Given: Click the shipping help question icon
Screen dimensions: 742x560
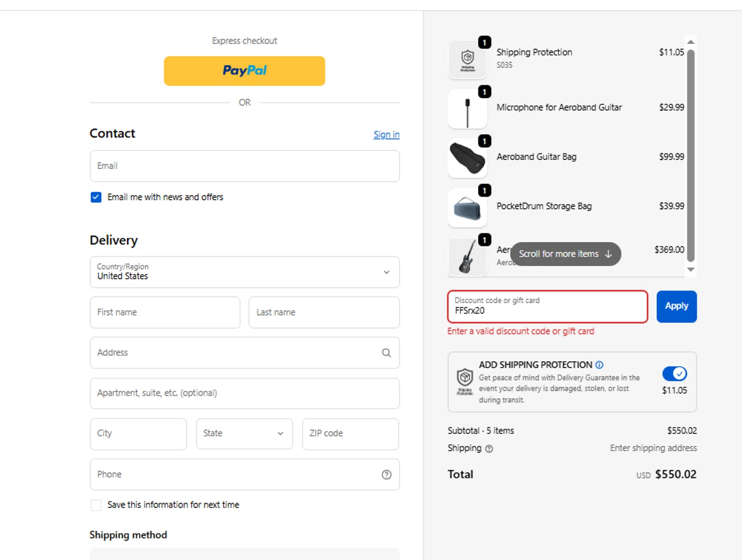Looking at the screenshot, I should click(489, 449).
